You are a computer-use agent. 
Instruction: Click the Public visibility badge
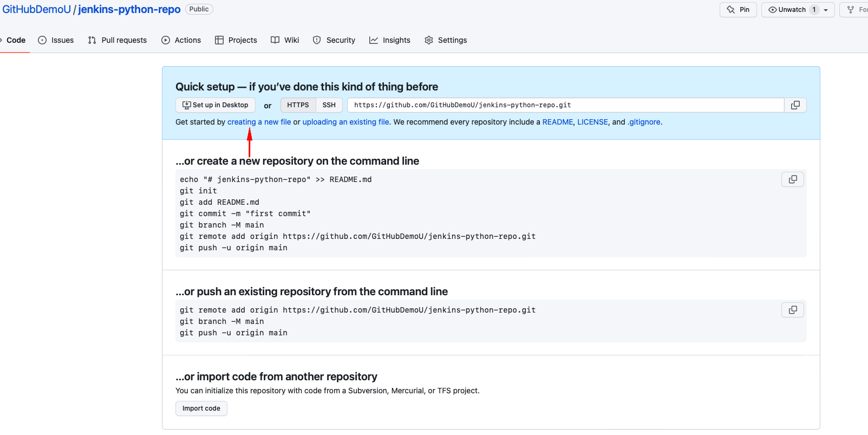tap(199, 9)
